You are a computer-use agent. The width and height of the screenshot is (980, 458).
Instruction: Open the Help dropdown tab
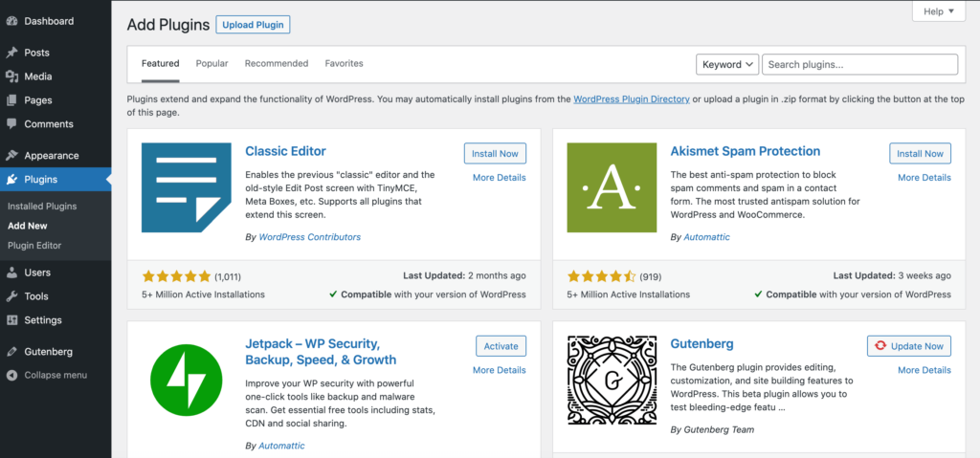click(938, 11)
